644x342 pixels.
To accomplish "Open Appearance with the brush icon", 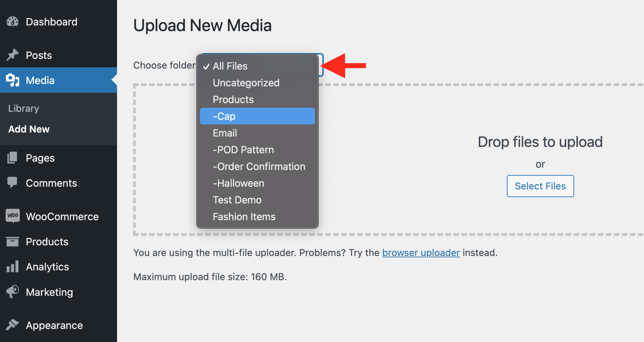I will pos(12,325).
